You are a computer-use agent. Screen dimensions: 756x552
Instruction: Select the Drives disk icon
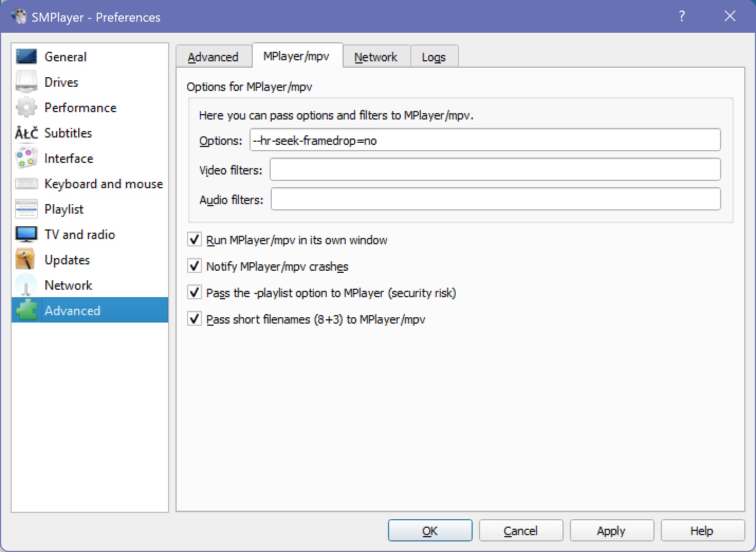[x=26, y=82]
